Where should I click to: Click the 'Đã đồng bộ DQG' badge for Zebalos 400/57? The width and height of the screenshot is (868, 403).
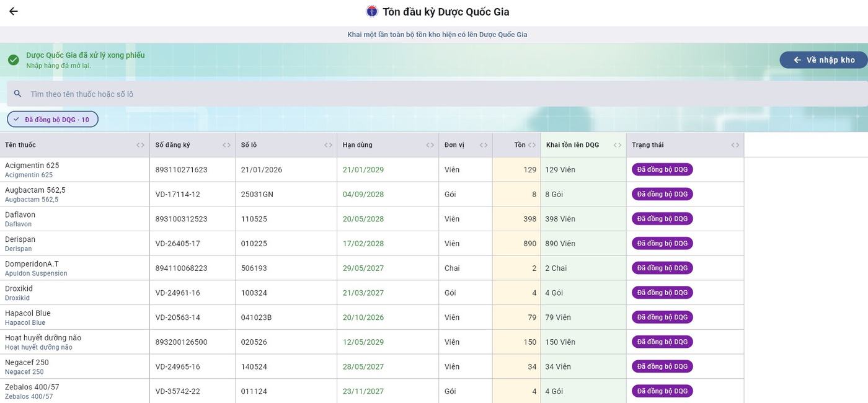coord(662,391)
